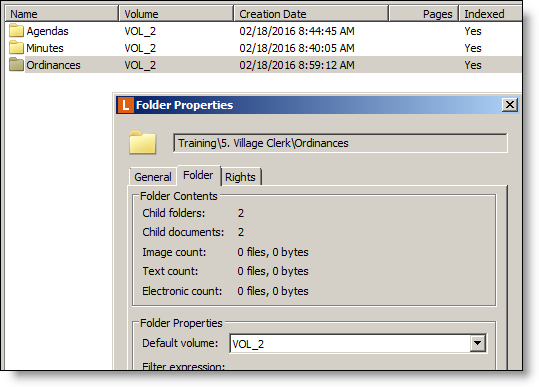
Task: Click the Laserfiche logo in dialog title
Action: [x=125, y=105]
